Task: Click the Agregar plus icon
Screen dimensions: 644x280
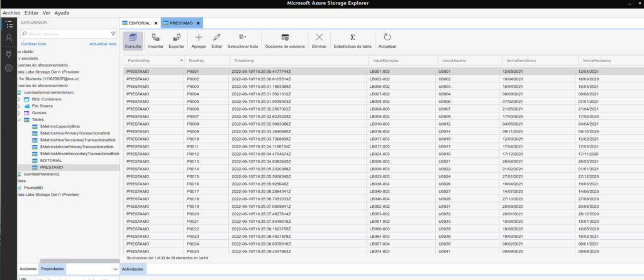Action: tap(198, 37)
